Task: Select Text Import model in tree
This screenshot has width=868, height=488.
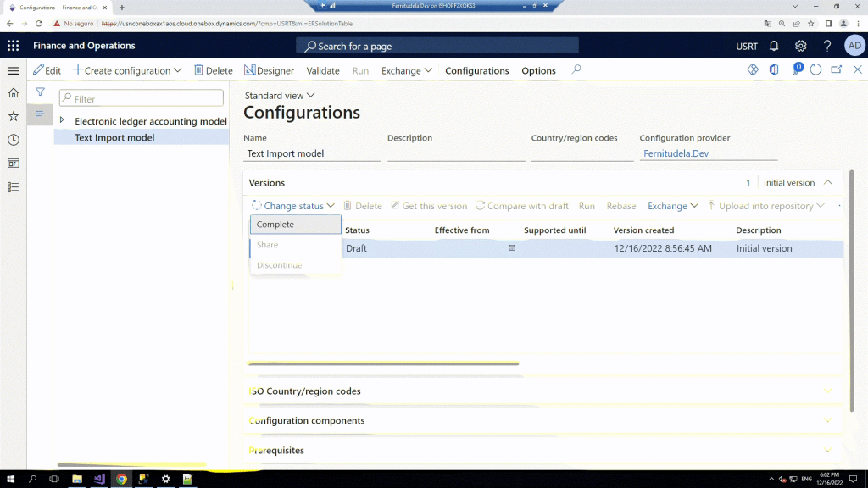Action: [114, 137]
